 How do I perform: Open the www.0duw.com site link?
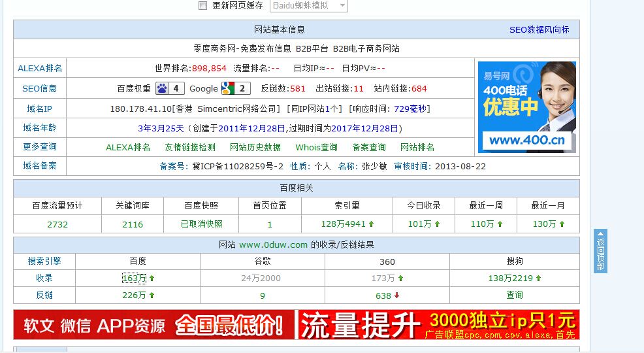pos(273,245)
